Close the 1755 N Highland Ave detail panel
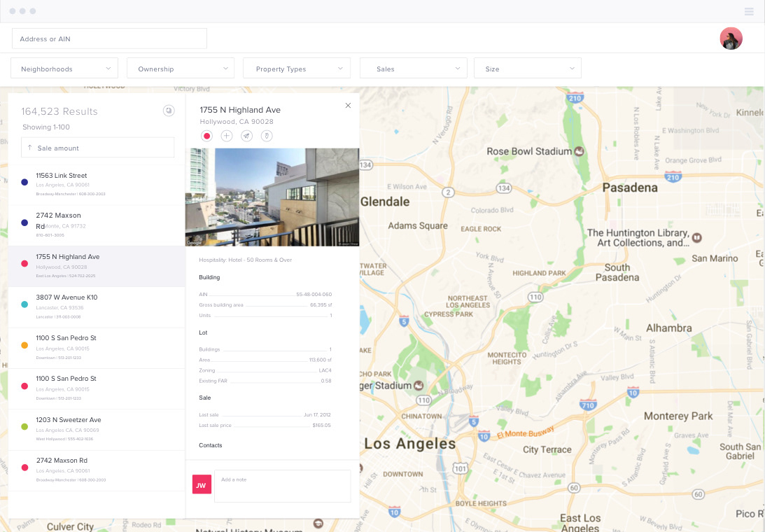 348,106
